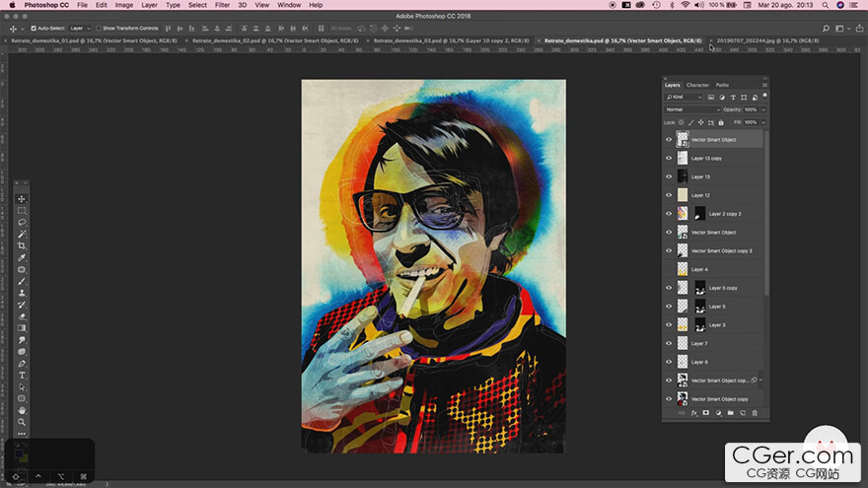Hide the Layer 12 layer
The height and width of the screenshot is (488, 868).
coord(669,195)
